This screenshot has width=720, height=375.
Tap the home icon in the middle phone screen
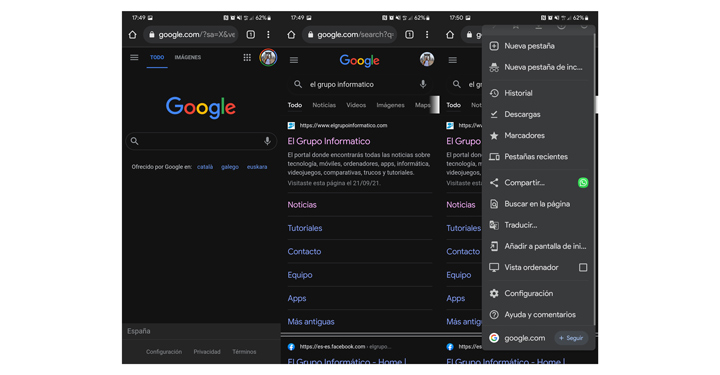[291, 35]
